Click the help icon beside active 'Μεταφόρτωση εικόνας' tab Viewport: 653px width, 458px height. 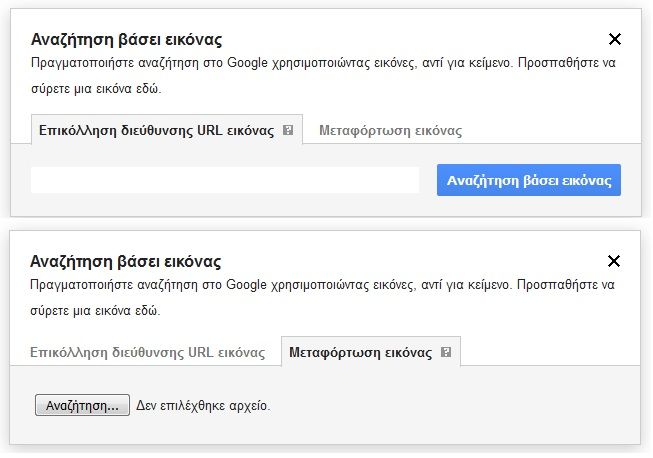pyautogui.click(x=446, y=352)
